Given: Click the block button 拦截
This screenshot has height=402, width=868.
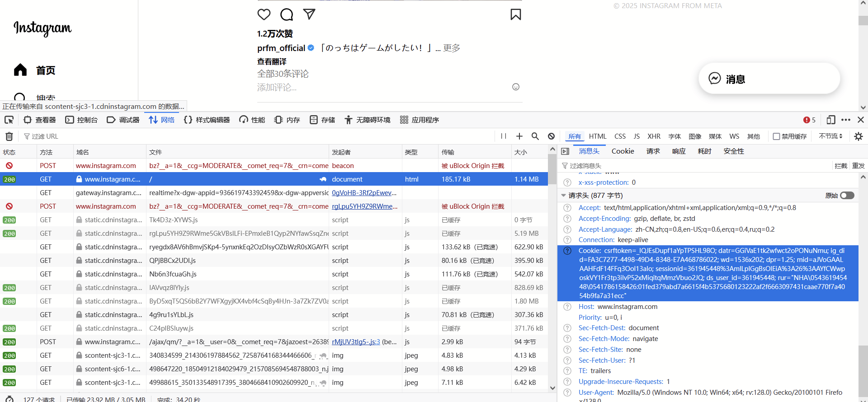Looking at the screenshot, I should [841, 166].
